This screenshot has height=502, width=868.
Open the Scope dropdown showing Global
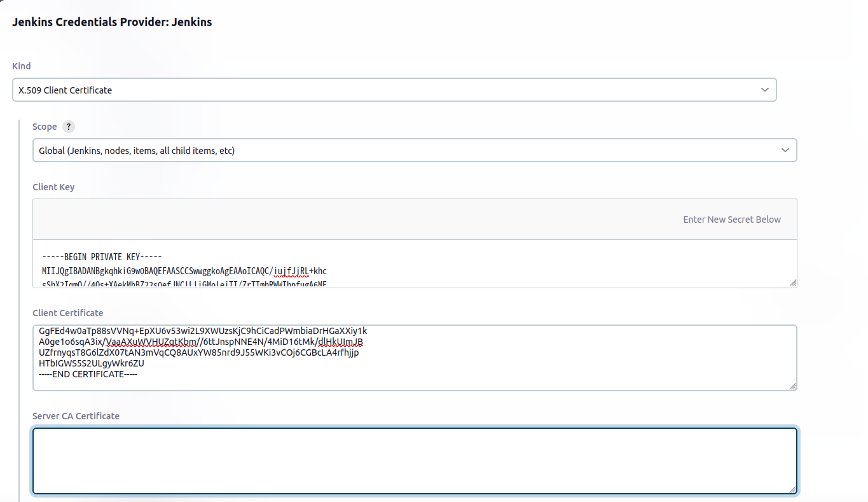415,150
